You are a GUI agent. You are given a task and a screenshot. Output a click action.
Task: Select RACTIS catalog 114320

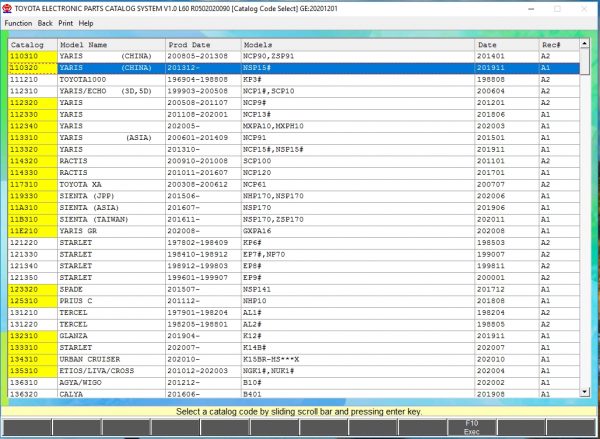click(x=293, y=161)
